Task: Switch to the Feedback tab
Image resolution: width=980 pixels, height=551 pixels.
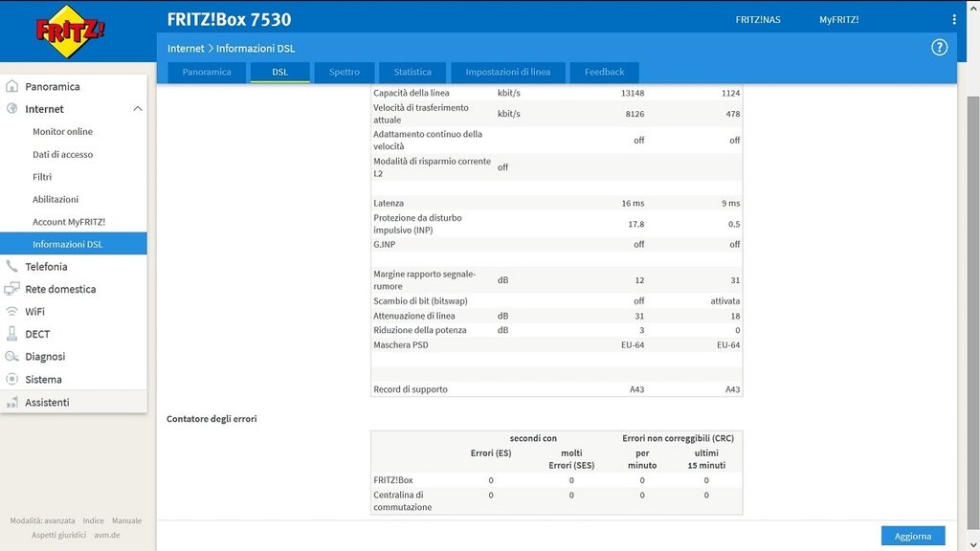Action: tap(605, 72)
